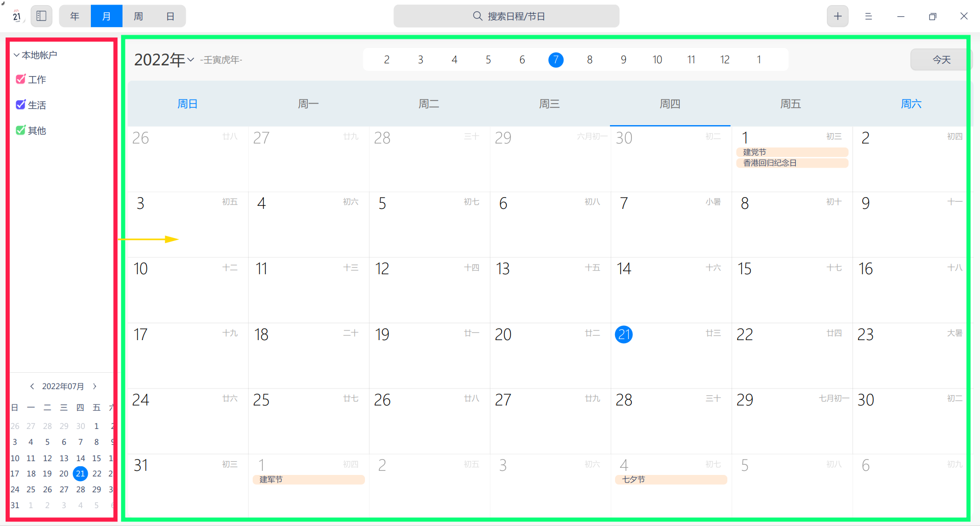Select month 5 in month strip
Screen dimensions: 980x526
[x=488, y=60]
